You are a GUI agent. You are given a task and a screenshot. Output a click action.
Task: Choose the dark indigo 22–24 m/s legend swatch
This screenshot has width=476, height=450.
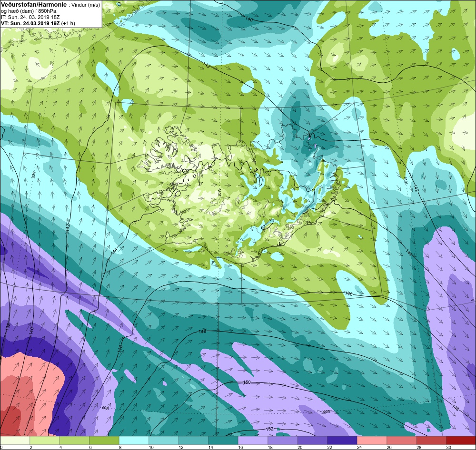pyautogui.click(x=342, y=440)
